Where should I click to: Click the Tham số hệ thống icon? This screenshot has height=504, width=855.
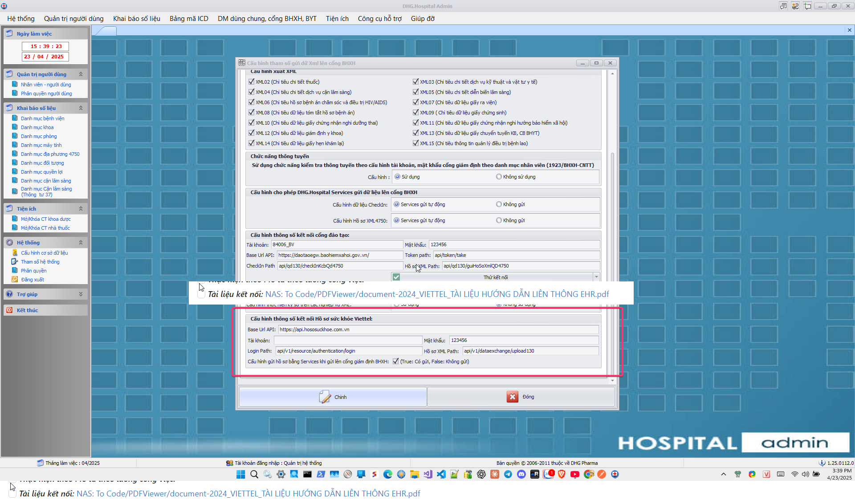(x=15, y=262)
